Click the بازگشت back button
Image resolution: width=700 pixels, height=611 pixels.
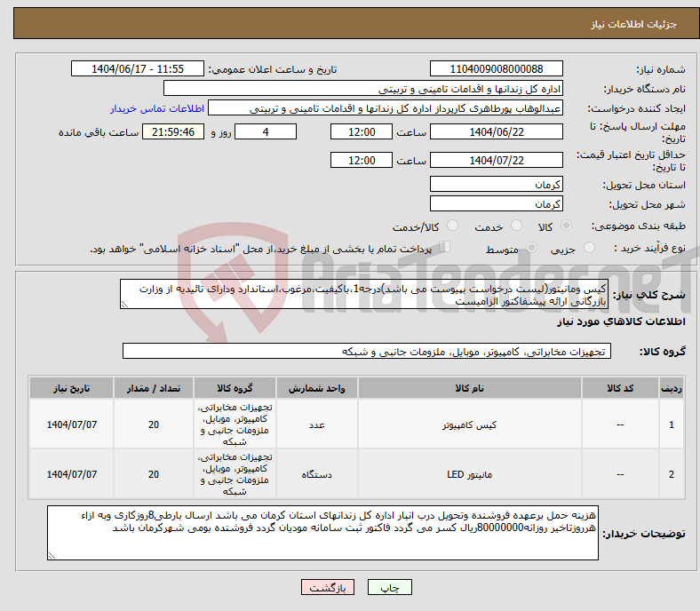(x=328, y=587)
